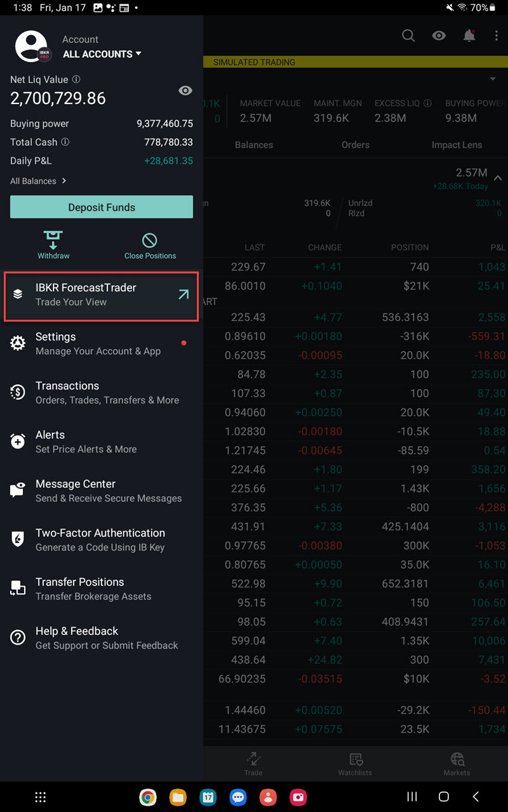Click the ForecastTrader stacked layers icon
The width and height of the screenshot is (508, 812).
[18, 294]
